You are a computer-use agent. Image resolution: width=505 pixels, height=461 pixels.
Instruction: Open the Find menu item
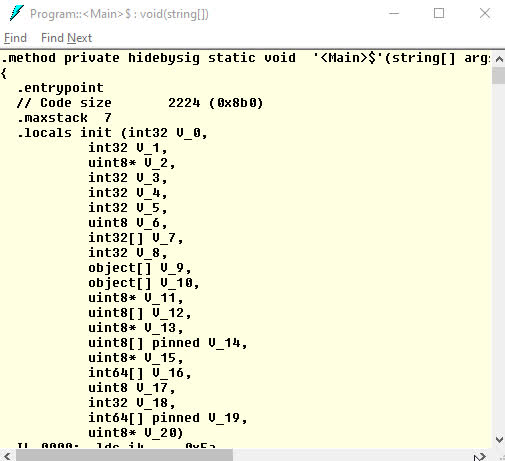tap(15, 38)
